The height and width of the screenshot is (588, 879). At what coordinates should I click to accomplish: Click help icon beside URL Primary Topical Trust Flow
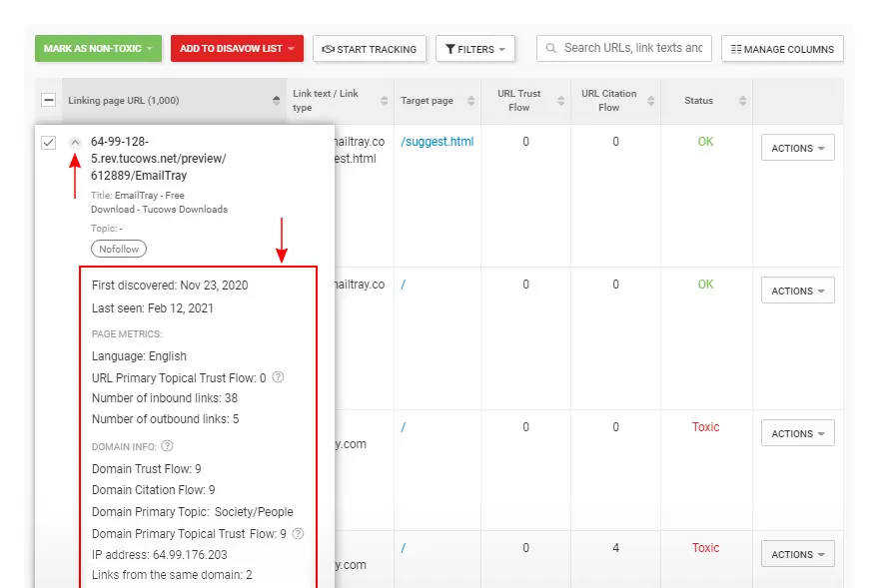click(x=278, y=377)
